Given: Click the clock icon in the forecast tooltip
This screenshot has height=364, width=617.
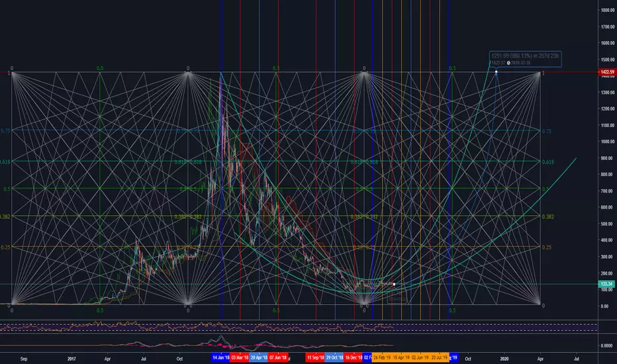Looking at the screenshot, I should point(508,63).
